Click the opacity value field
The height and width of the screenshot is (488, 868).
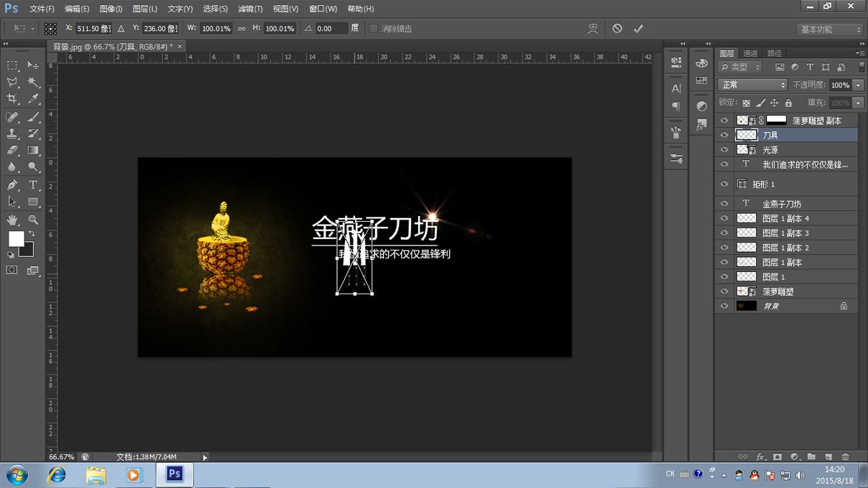tap(840, 85)
